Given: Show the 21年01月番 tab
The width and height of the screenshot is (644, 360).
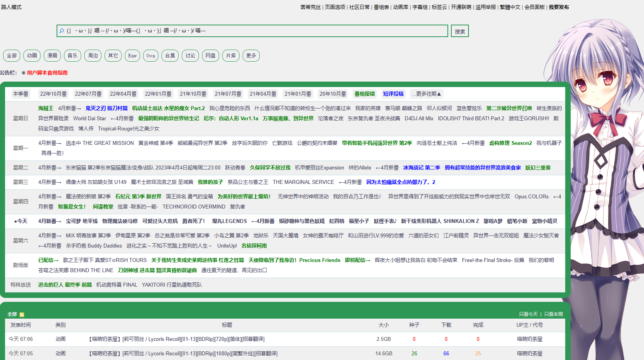Looking at the screenshot, I should 298,94.
